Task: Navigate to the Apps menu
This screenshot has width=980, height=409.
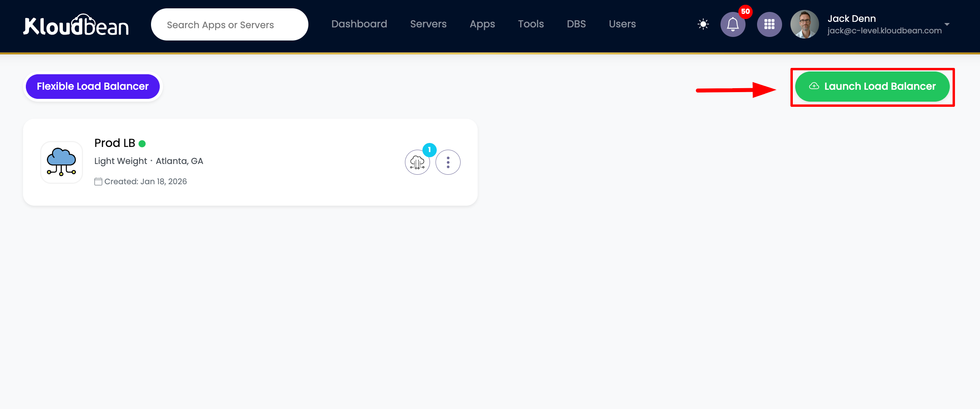Action: 482,24
